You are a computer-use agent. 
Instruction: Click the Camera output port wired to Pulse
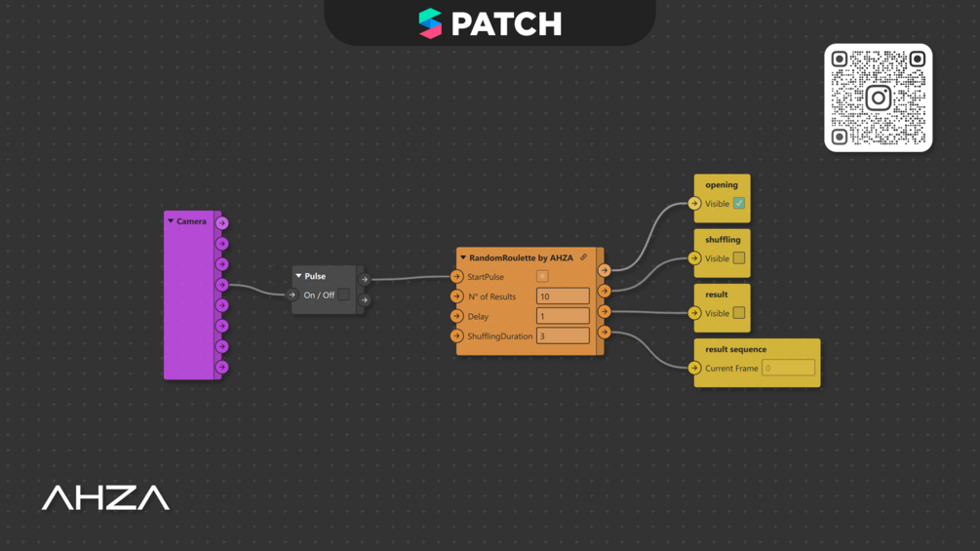tap(222, 285)
